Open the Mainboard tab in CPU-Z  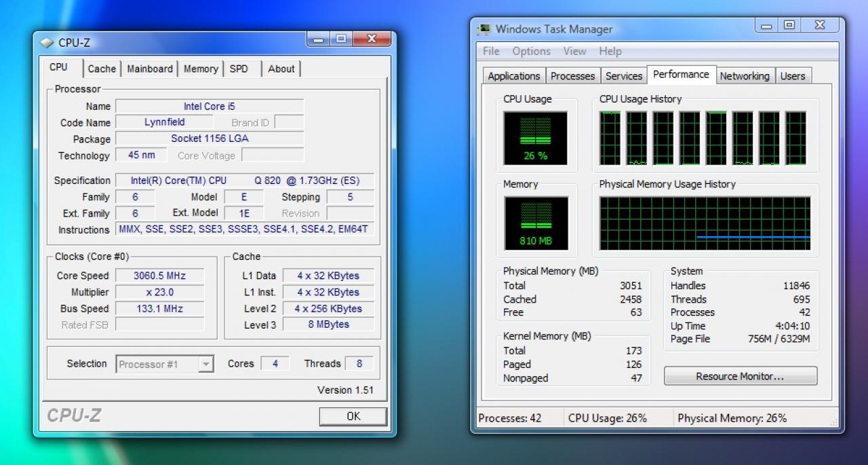pyautogui.click(x=150, y=69)
